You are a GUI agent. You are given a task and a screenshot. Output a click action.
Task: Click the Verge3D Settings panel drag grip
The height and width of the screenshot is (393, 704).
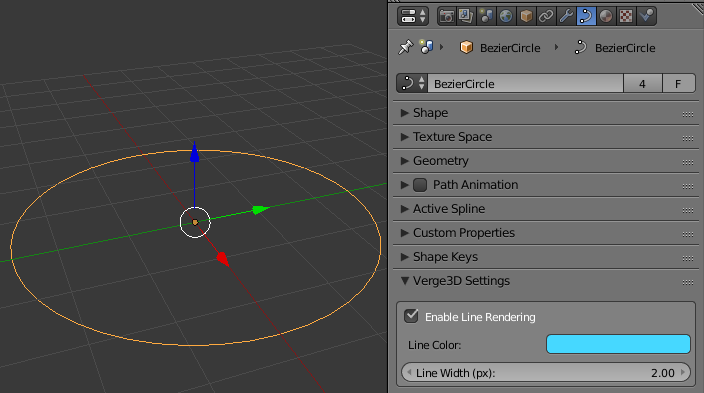coord(688,283)
